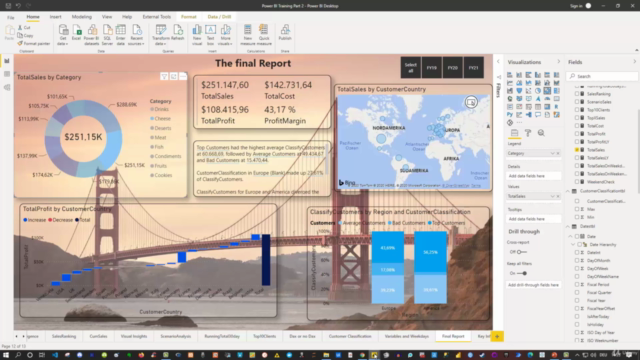
Task: Click the Select all slicer button
Action: point(411,68)
